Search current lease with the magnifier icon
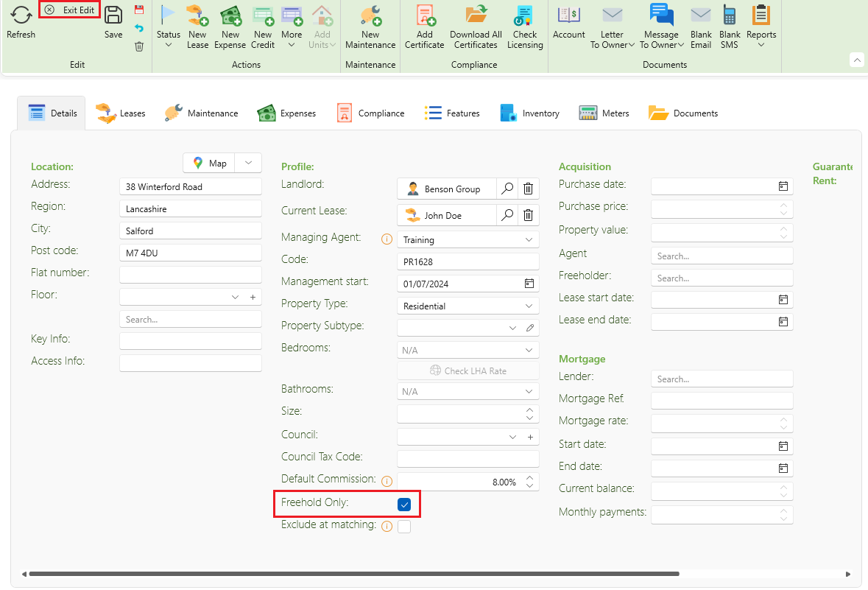Viewport: 868px width, 590px height. (507, 215)
